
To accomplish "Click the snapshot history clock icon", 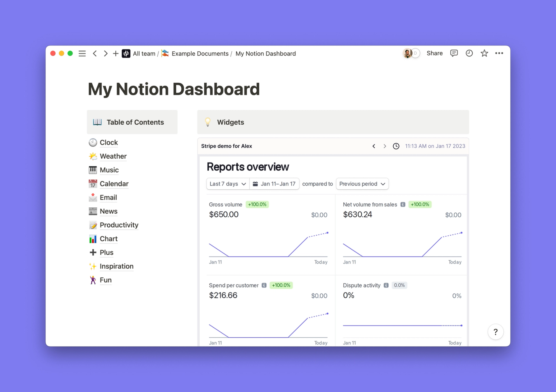I will 396,146.
